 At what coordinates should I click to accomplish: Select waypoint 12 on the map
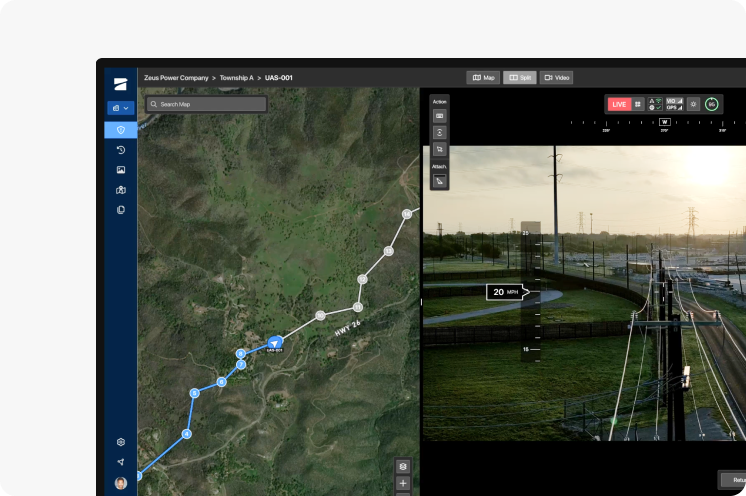[x=363, y=279]
